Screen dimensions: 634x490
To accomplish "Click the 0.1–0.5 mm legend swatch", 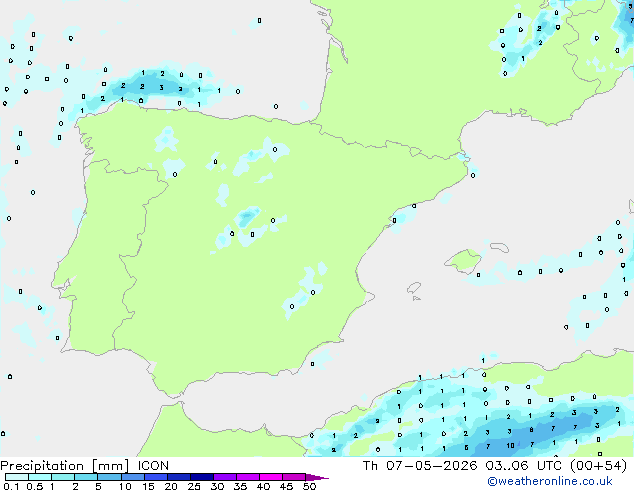I will click(x=17, y=477).
